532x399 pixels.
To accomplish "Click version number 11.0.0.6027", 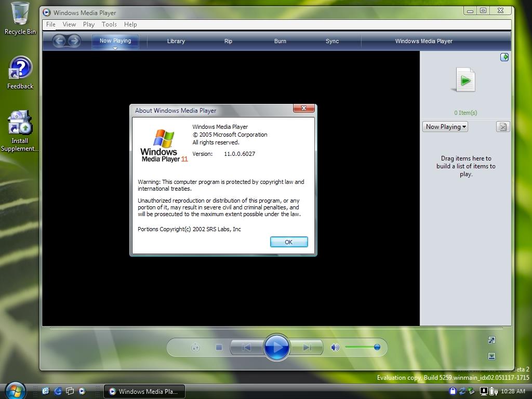I will click(240, 154).
